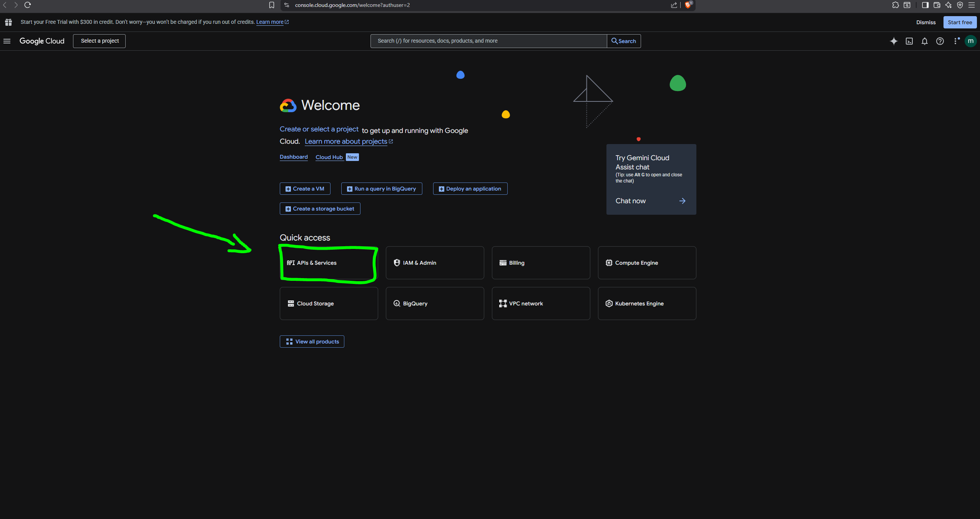Open the browser extensions puzzle icon
Viewport: 980px width, 519px height.
coord(895,5)
